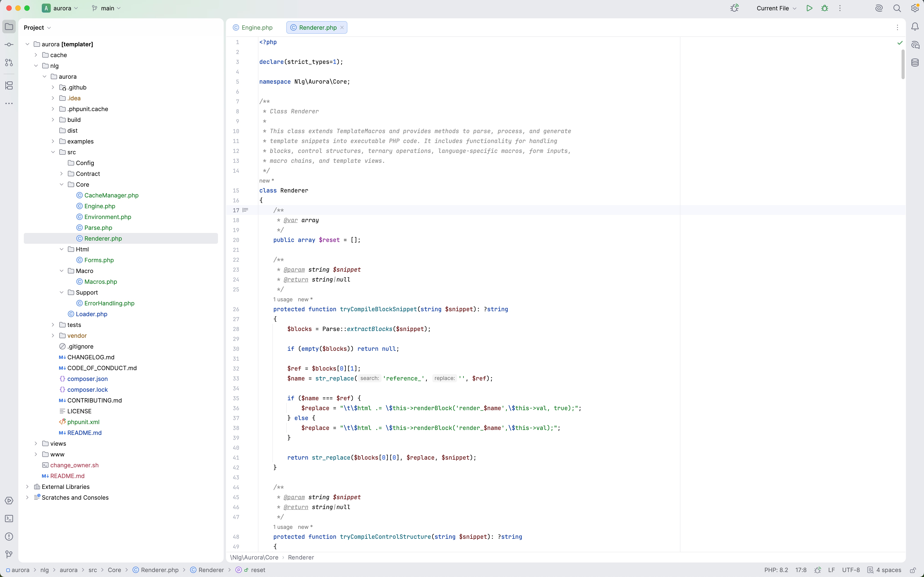Collapse the Macro folder
The width and height of the screenshot is (924, 577).
tap(61, 271)
